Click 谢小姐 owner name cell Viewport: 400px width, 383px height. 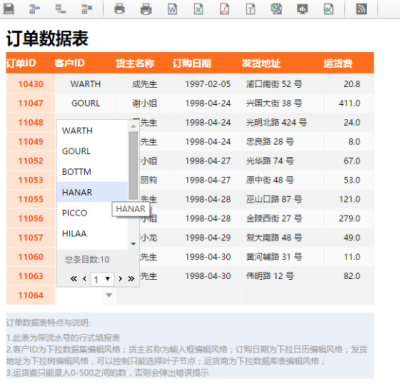[x=144, y=103]
